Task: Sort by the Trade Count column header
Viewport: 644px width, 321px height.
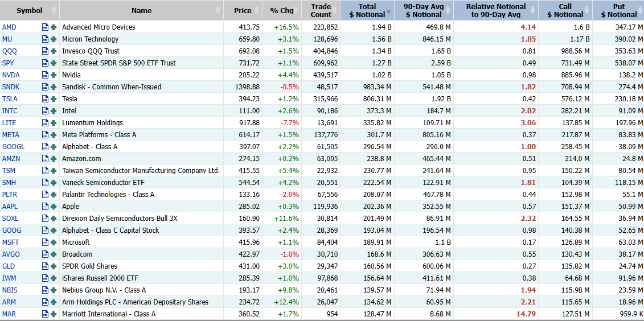Action: 321,11
